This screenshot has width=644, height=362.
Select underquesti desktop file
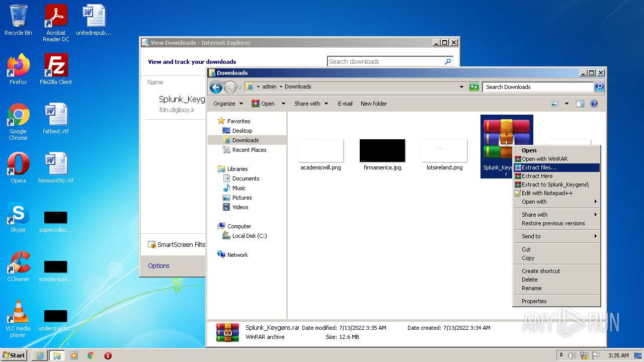[56, 320]
